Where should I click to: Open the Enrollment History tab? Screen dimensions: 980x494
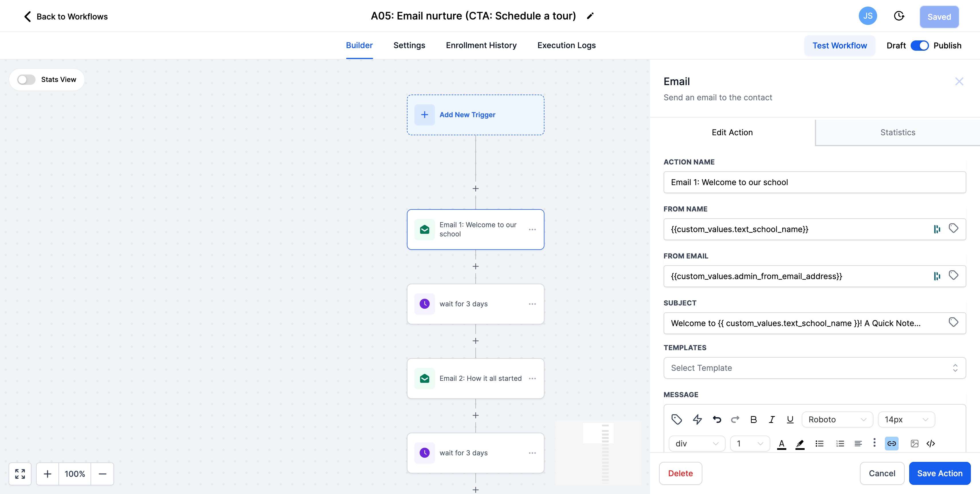click(x=481, y=45)
